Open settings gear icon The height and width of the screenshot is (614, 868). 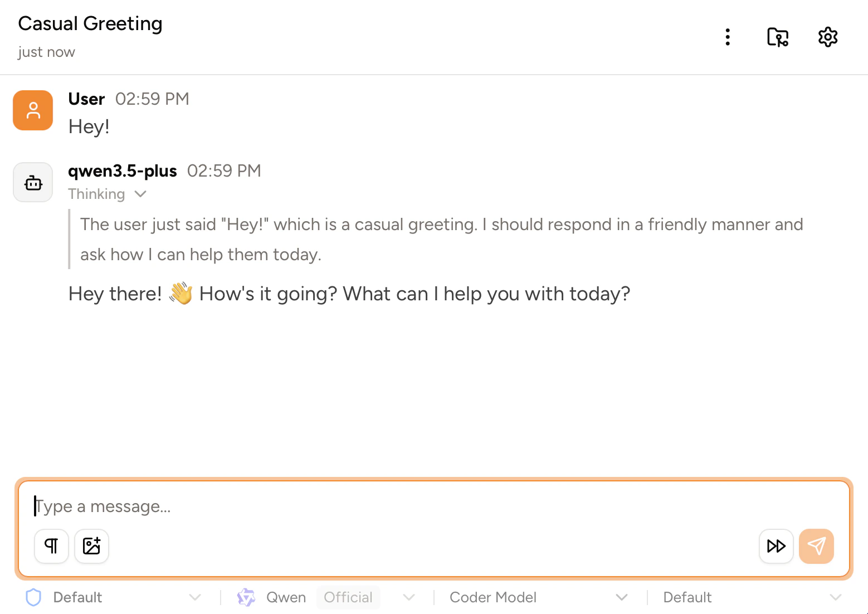coord(827,37)
